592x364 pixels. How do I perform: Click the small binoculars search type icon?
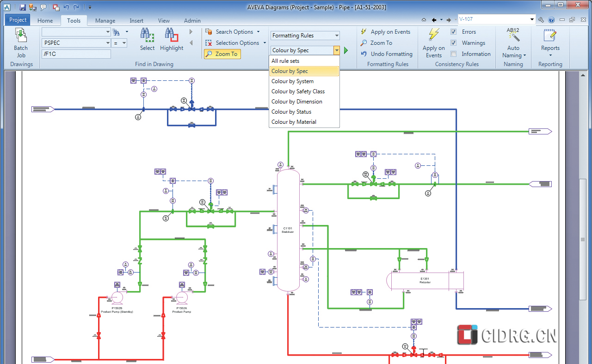(116, 32)
